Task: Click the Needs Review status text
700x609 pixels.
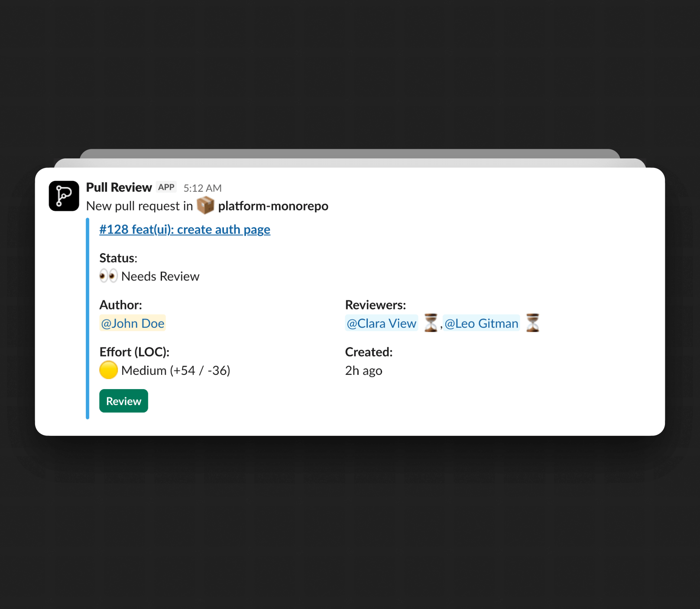Action: click(160, 276)
